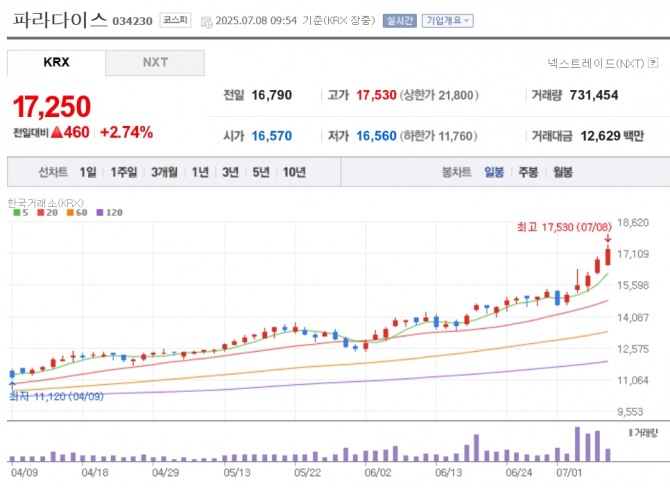Click the 실시간 real-time badge

400,20
